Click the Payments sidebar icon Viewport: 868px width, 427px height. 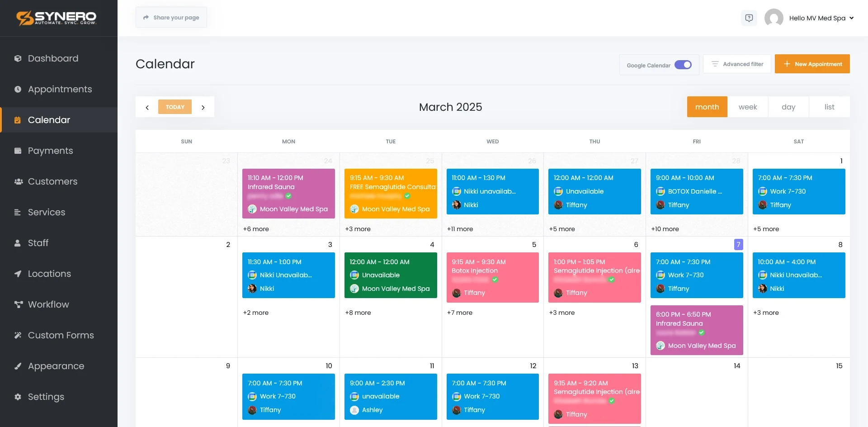click(x=18, y=151)
